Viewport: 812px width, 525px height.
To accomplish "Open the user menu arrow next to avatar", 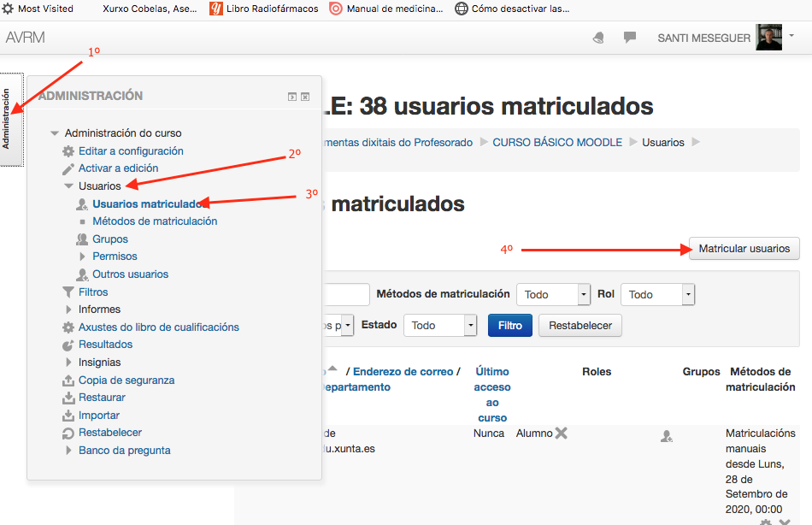I will (791, 36).
